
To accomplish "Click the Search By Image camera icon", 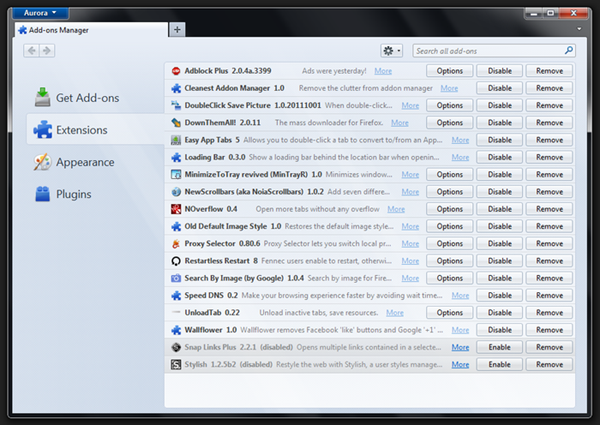I will [176, 278].
